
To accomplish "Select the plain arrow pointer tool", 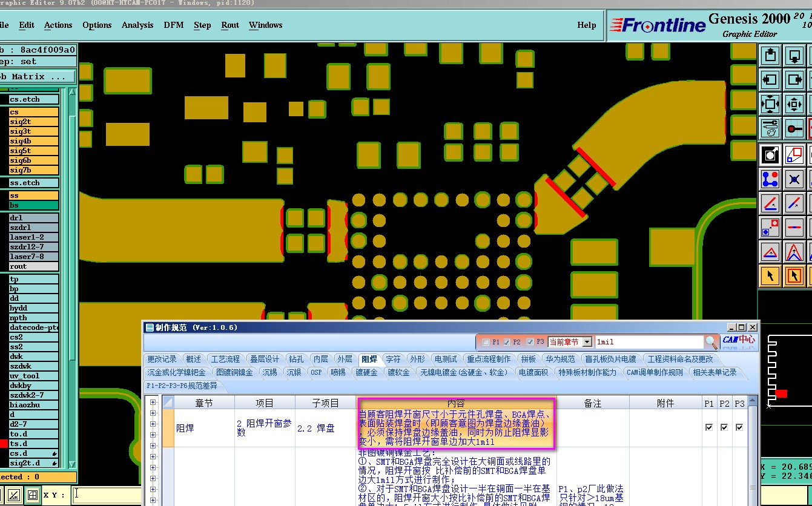I will (770, 276).
